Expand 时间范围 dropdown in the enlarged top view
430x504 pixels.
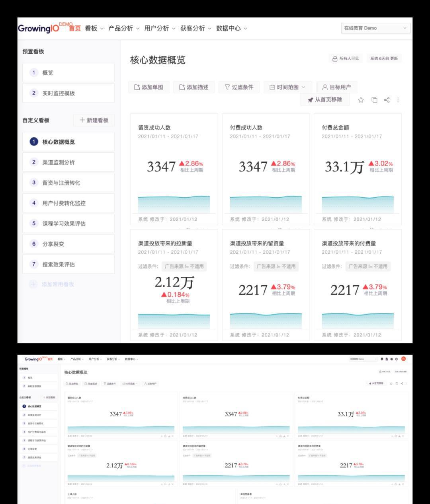[287, 87]
